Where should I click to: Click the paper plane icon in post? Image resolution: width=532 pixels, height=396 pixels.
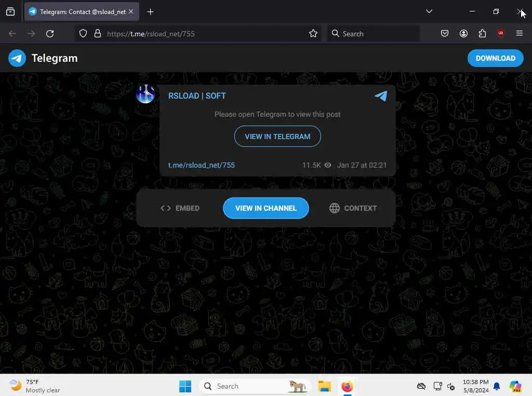coord(381,96)
